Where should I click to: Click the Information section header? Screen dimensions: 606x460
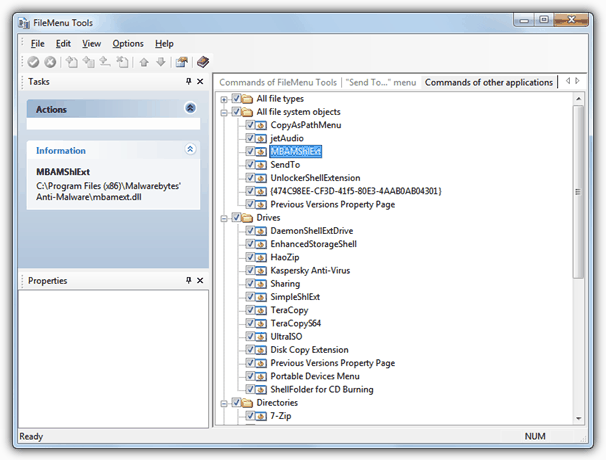coord(113,150)
